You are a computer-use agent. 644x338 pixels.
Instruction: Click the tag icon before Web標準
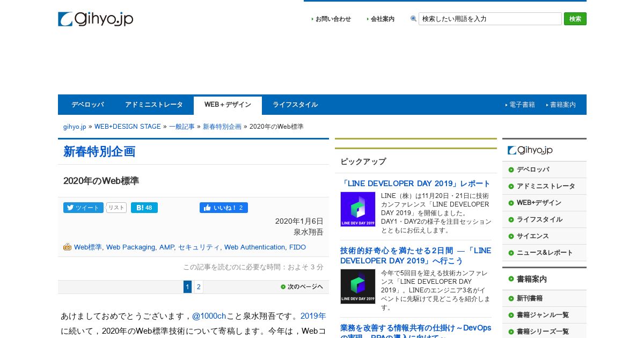67,247
